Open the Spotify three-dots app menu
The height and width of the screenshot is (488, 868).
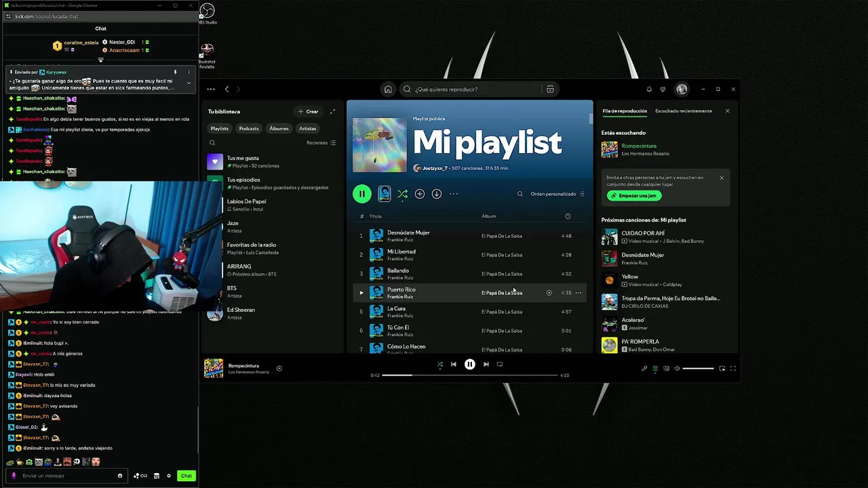pyautogui.click(x=211, y=89)
